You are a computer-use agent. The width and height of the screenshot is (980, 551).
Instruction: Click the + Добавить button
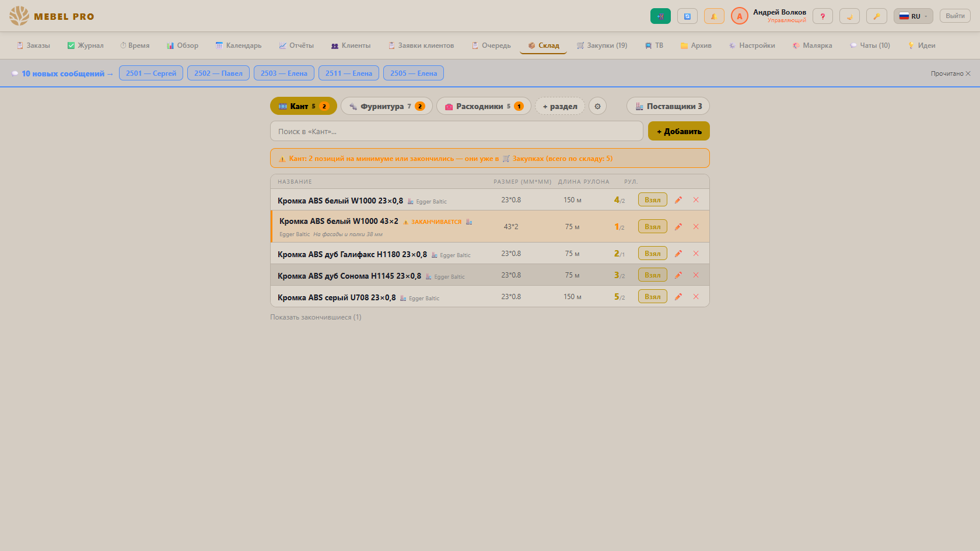pyautogui.click(x=679, y=131)
